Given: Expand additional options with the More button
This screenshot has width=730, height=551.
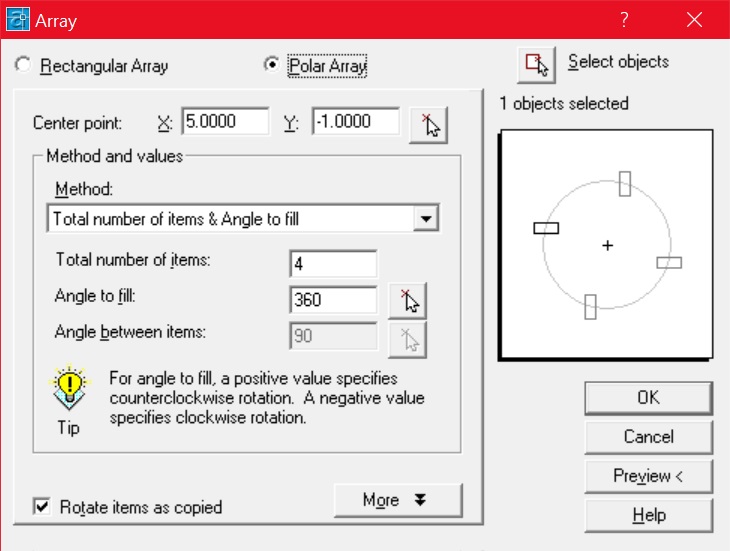Looking at the screenshot, I should coord(398,500).
